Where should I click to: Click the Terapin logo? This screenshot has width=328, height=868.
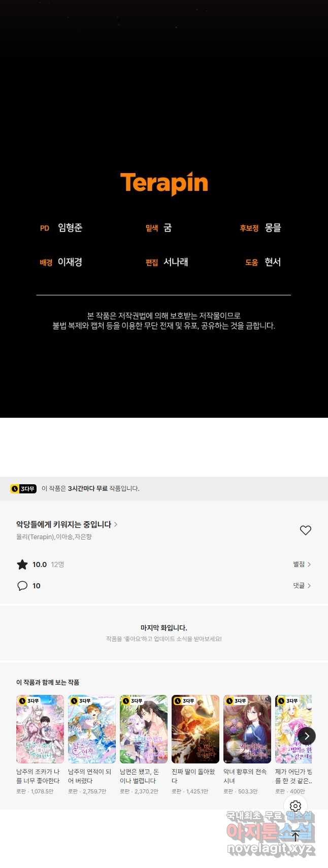click(164, 183)
